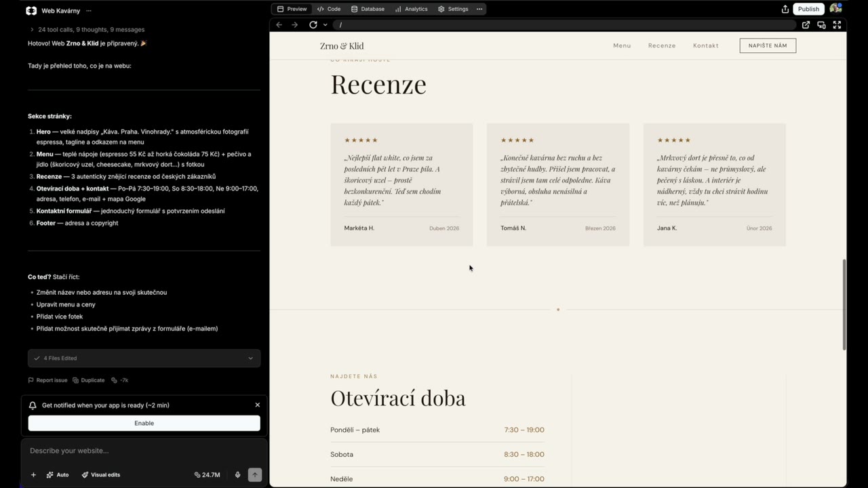Click the Únor 2026 date label
This screenshot has width=868, height=488.
click(x=759, y=228)
